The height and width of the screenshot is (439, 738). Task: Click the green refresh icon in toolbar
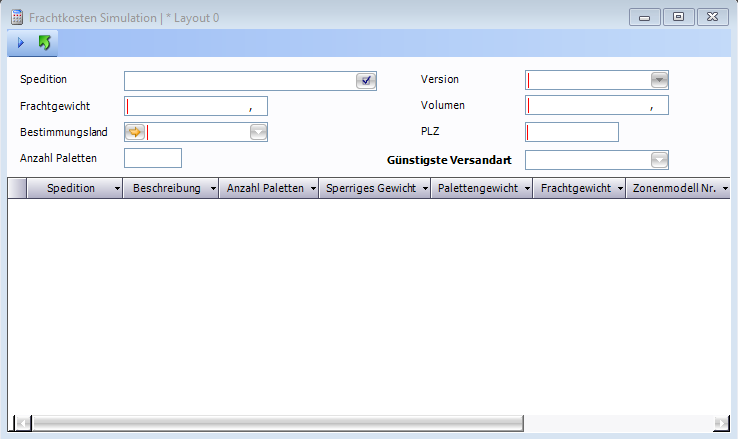[x=44, y=43]
